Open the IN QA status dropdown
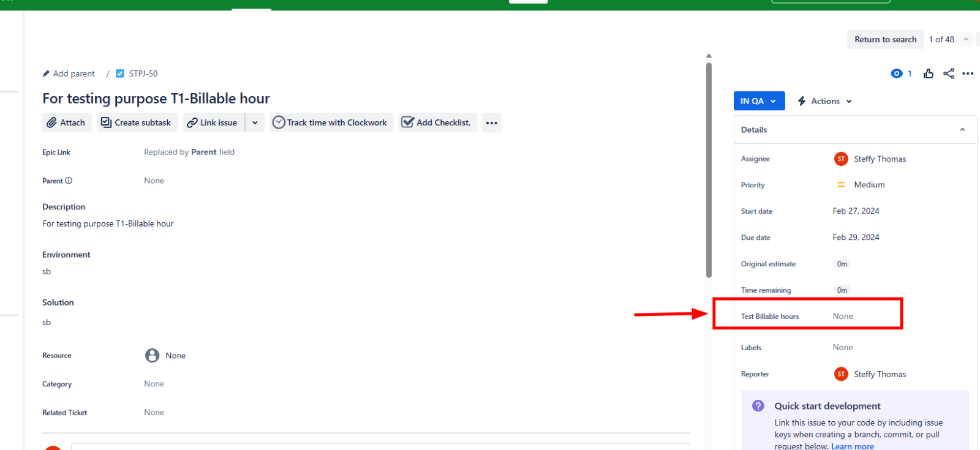The width and height of the screenshot is (980, 450). (759, 101)
